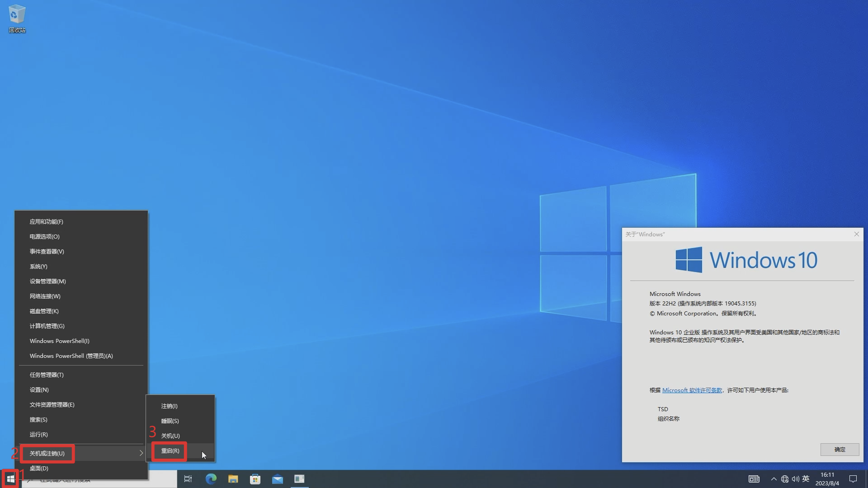Screen dimensions: 868x488
Task: Select 搜索(S) in the menu
Action: point(81,420)
